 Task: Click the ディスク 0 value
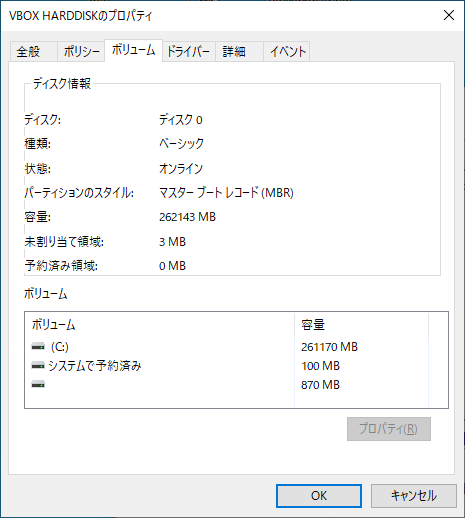pos(181,120)
